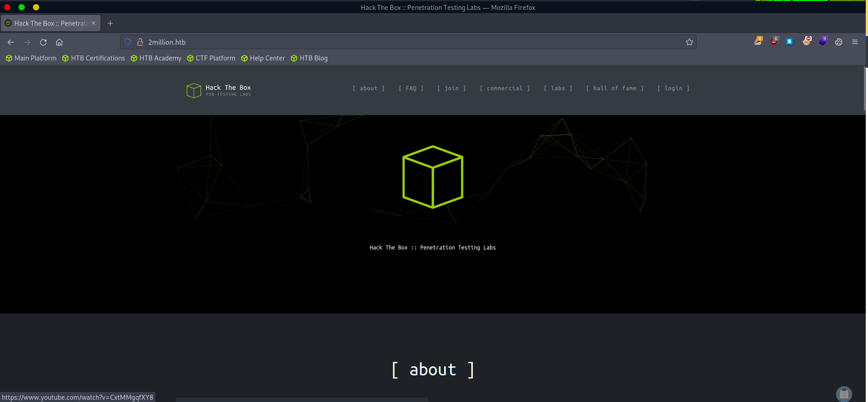Select the Hack The Box browser tab
This screenshot has height=402, width=868.
click(x=51, y=23)
